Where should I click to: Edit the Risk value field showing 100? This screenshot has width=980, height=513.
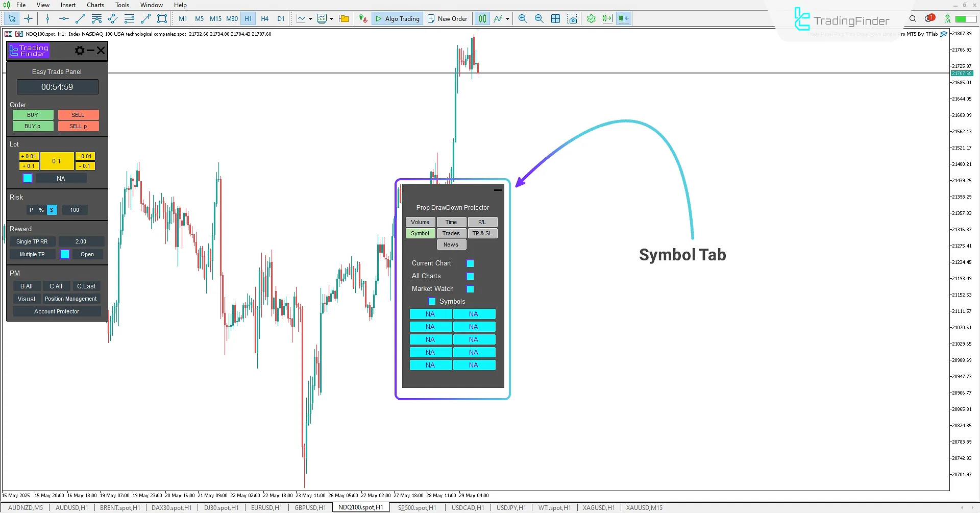click(75, 209)
